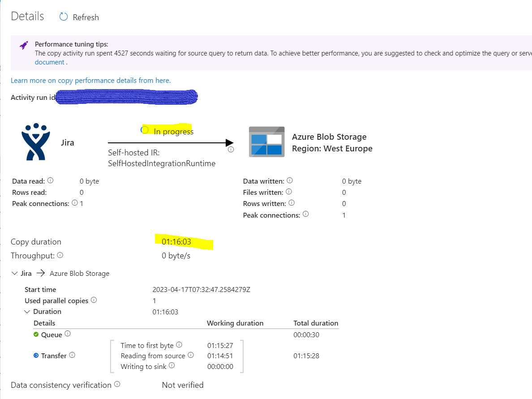532x399 pixels.
Task: Click the info icon next to Time to first byte
Action: [x=180, y=344]
